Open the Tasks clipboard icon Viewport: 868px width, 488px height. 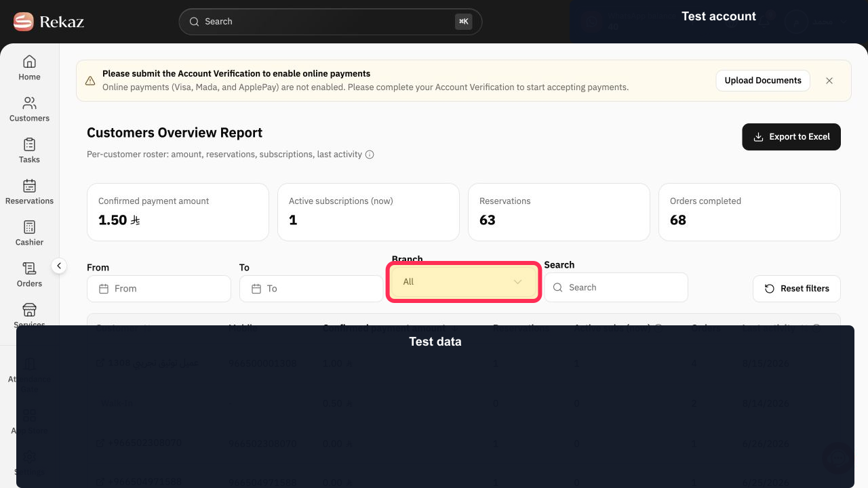pyautogui.click(x=29, y=144)
